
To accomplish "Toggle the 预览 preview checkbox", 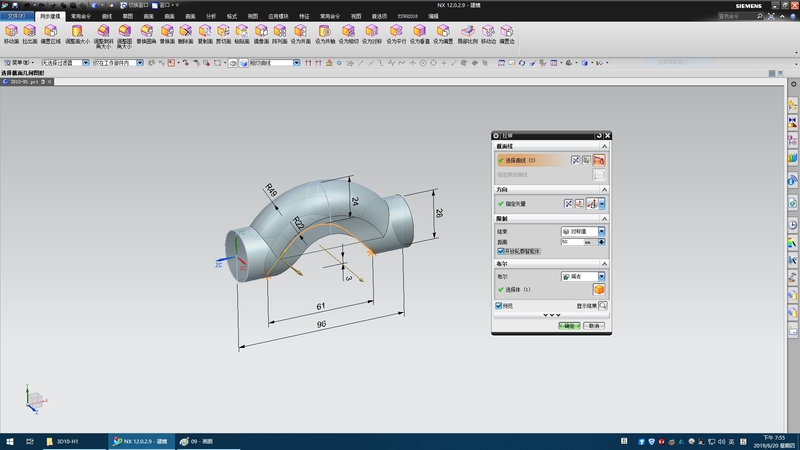I will coord(499,306).
